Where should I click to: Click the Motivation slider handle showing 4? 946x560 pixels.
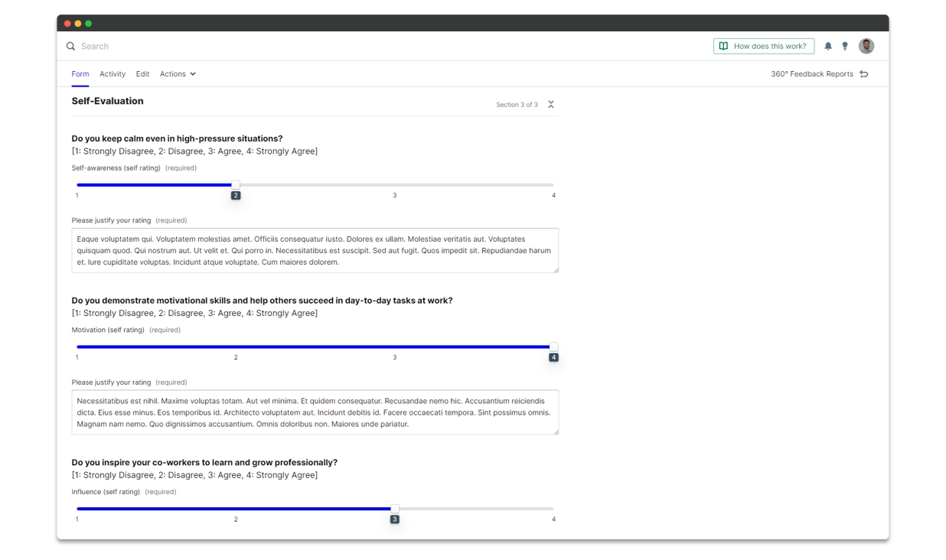pos(553,346)
